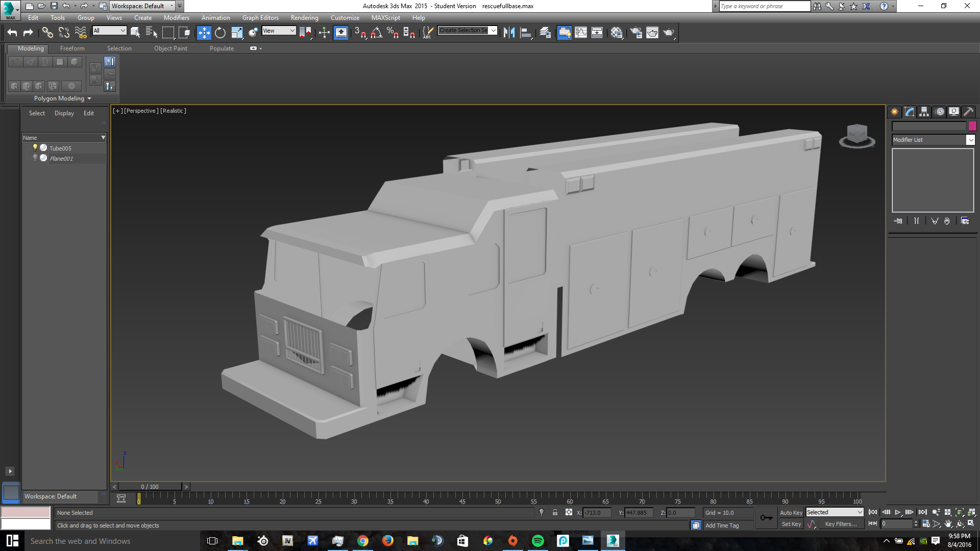Open the Material Editor icon

tap(617, 33)
